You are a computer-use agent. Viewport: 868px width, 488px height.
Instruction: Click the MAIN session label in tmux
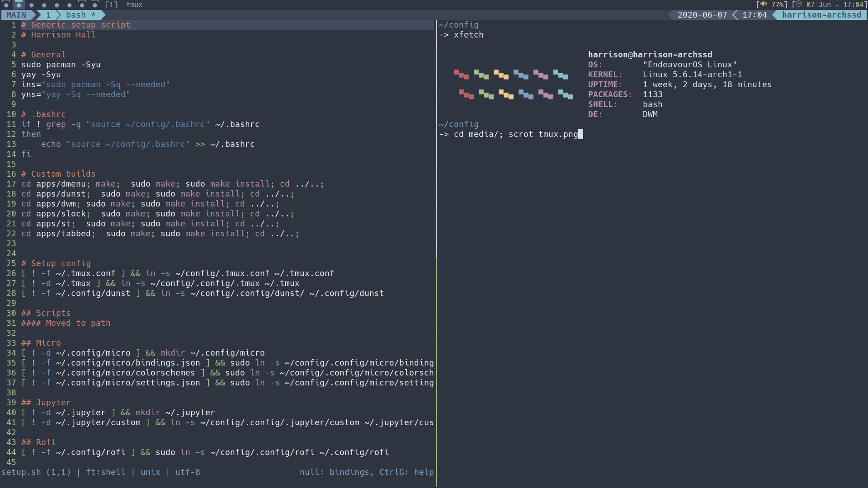(16, 15)
